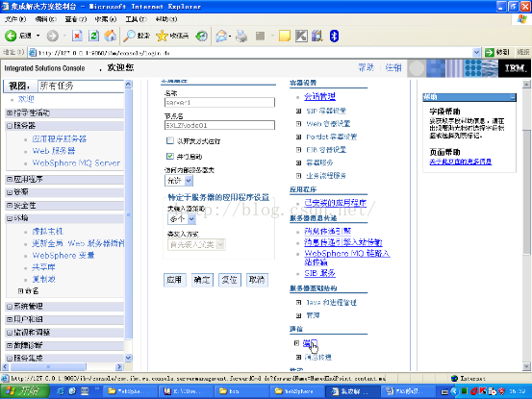This screenshot has width=532, height=399.
Task: Click the yellow note icon in toolbar
Action: point(285,36)
